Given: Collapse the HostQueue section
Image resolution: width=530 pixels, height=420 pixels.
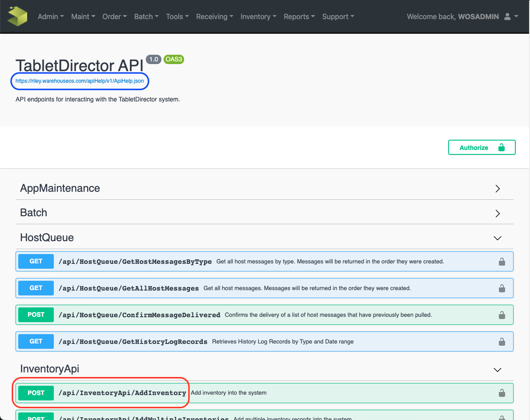Looking at the screenshot, I should [498, 238].
